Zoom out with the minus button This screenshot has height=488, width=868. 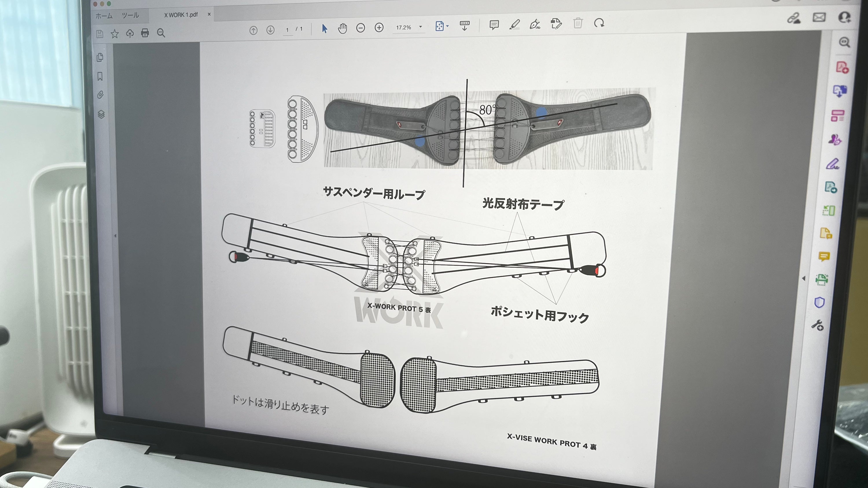tap(361, 28)
